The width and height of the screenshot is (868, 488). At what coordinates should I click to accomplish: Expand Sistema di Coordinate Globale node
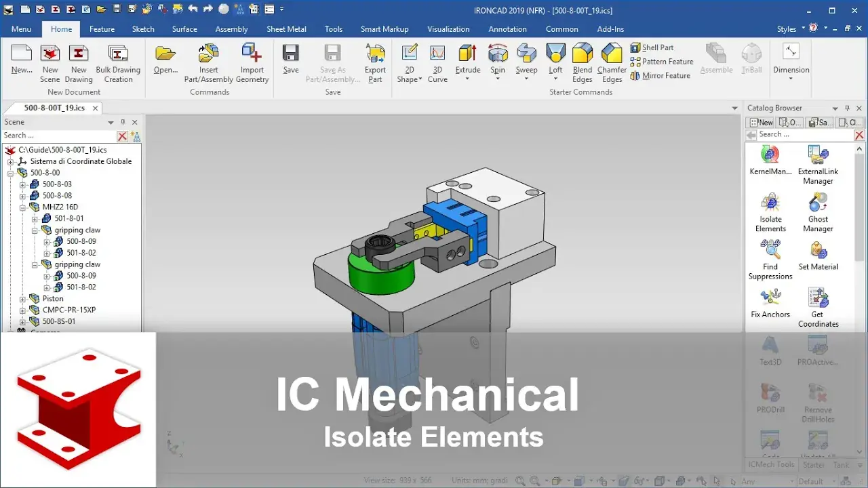[10, 162]
